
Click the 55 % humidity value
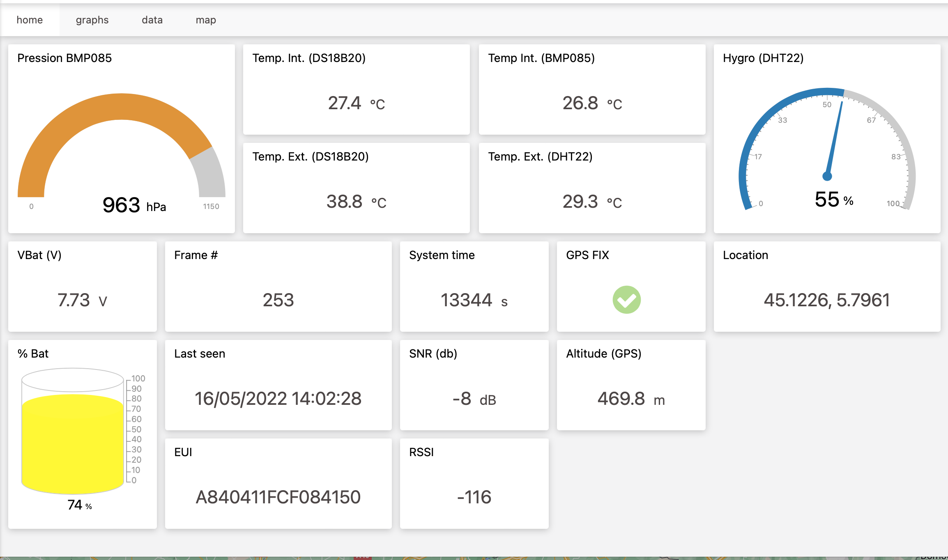834,200
